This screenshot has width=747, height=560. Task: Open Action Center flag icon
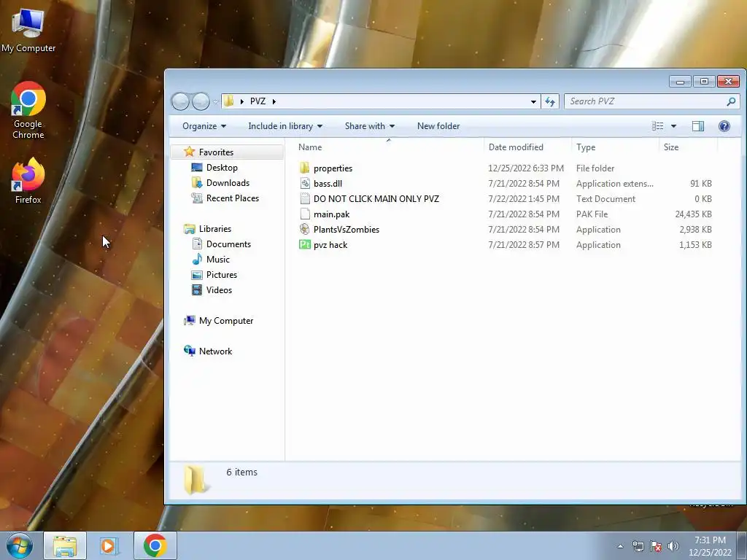coord(656,546)
